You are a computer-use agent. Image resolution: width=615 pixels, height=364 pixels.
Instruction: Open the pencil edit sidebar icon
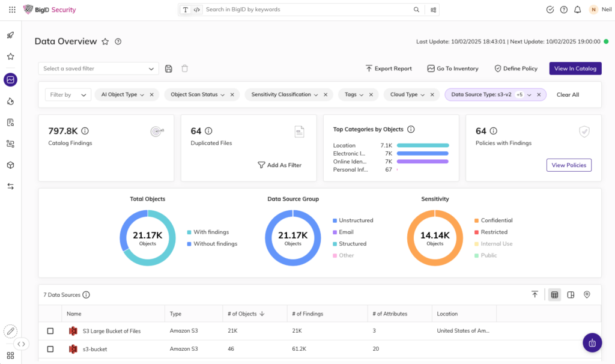(11, 332)
